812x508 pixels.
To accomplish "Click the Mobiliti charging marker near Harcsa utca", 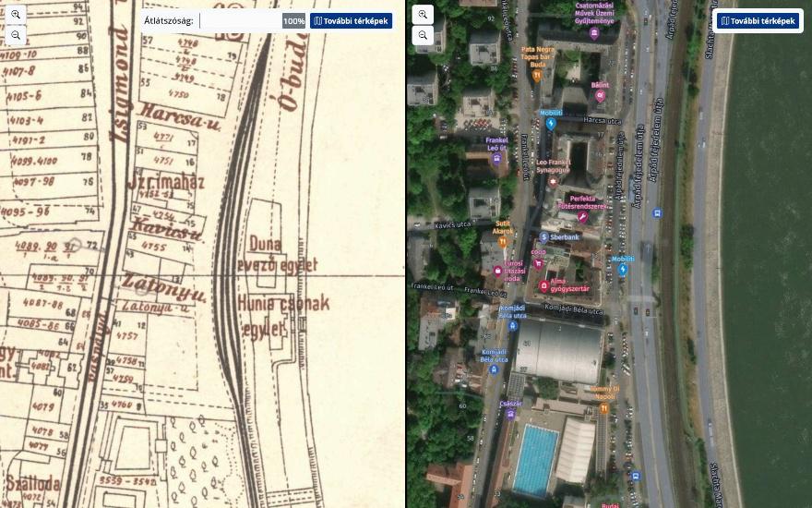I will pos(551,124).
